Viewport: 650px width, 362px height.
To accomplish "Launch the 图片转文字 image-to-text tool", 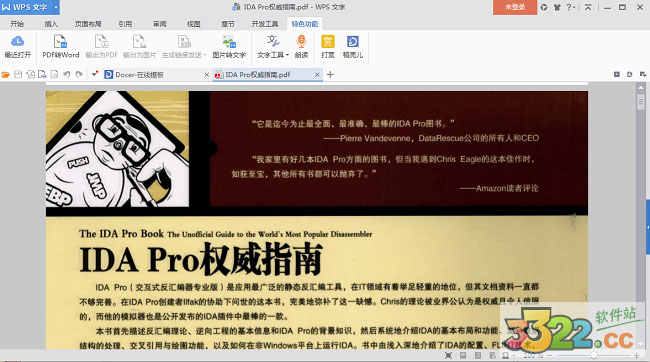I will tap(229, 46).
